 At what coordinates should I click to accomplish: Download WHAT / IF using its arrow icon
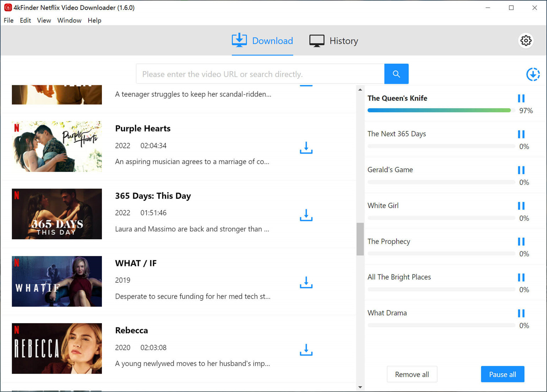(x=306, y=283)
